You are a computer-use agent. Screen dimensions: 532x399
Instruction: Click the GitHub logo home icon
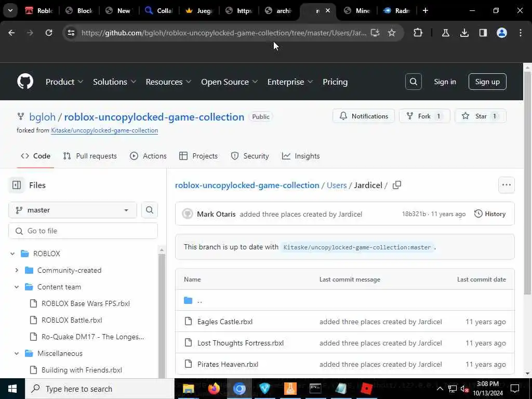coord(25,82)
